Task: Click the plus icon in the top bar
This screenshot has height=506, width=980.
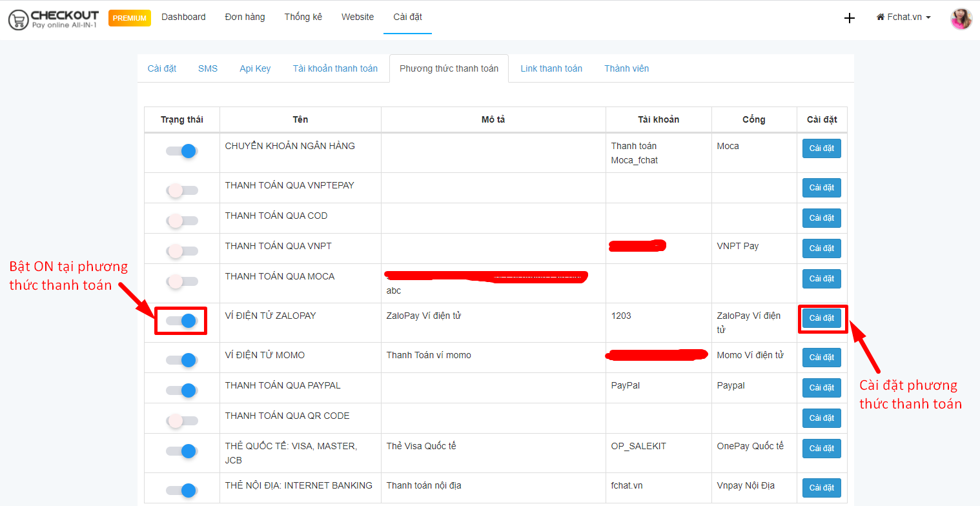Action: pyautogui.click(x=850, y=18)
